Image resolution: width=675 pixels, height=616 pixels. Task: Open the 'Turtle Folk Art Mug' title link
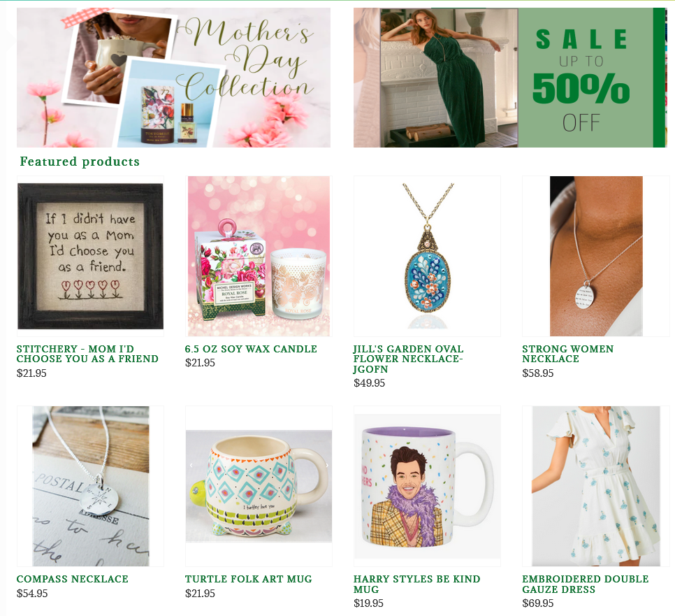248,579
